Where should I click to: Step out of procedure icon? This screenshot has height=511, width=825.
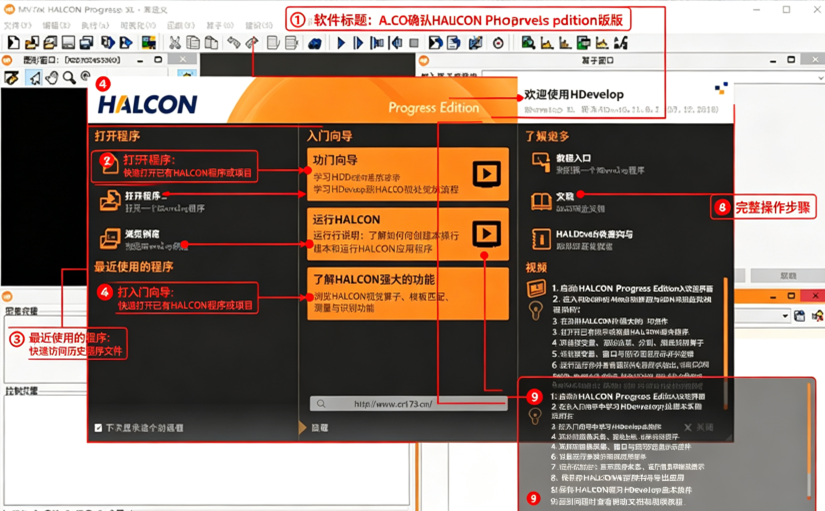click(x=396, y=43)
